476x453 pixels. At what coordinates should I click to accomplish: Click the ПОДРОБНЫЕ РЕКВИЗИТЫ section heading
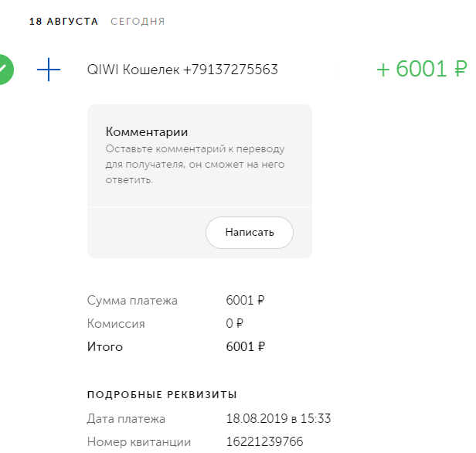(161, 395)
